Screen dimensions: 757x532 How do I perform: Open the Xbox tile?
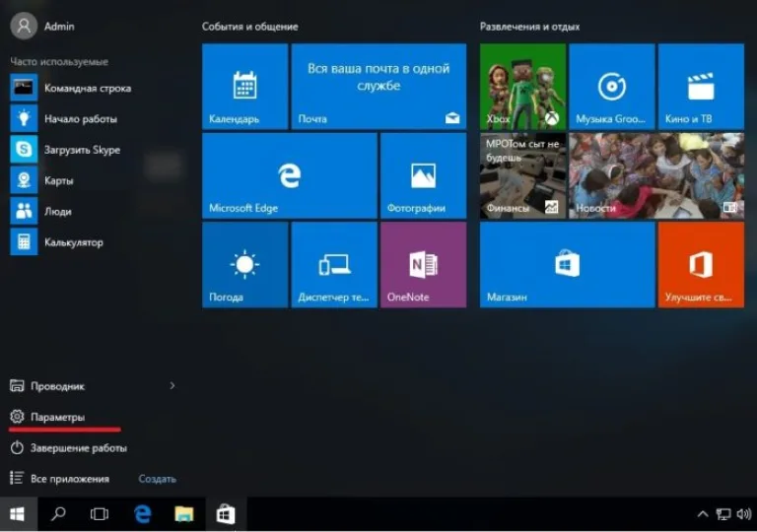pos(522,87)
